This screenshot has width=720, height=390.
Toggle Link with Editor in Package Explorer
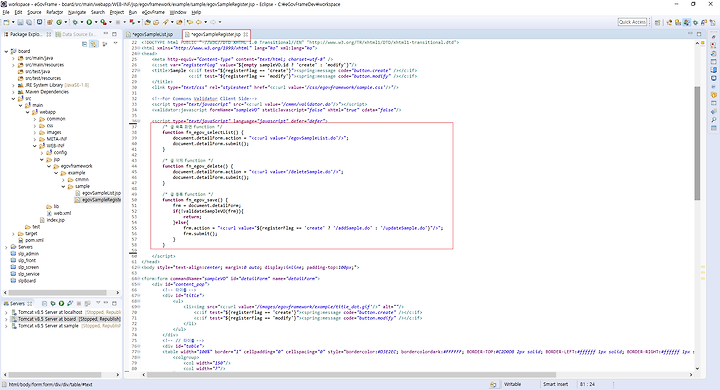tap(93, 44)
